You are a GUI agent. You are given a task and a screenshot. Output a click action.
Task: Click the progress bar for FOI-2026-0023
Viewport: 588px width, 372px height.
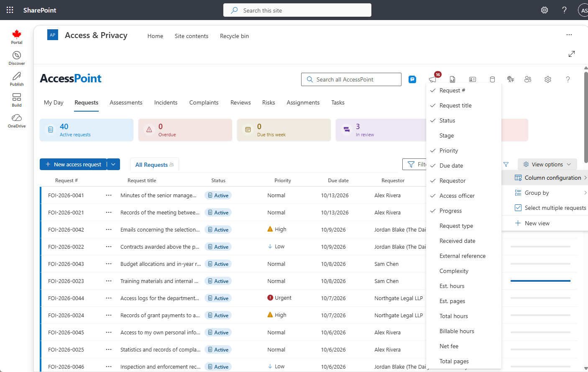[540, 281]
